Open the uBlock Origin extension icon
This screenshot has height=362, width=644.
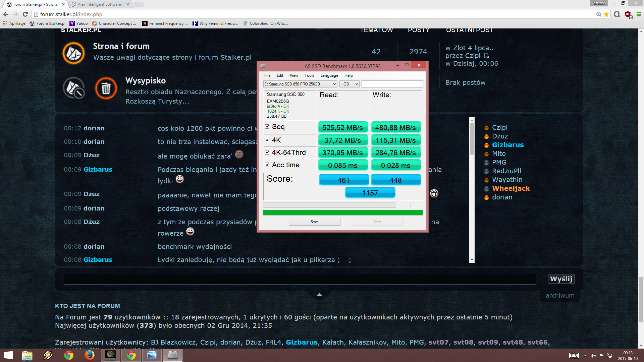(628, 14)
